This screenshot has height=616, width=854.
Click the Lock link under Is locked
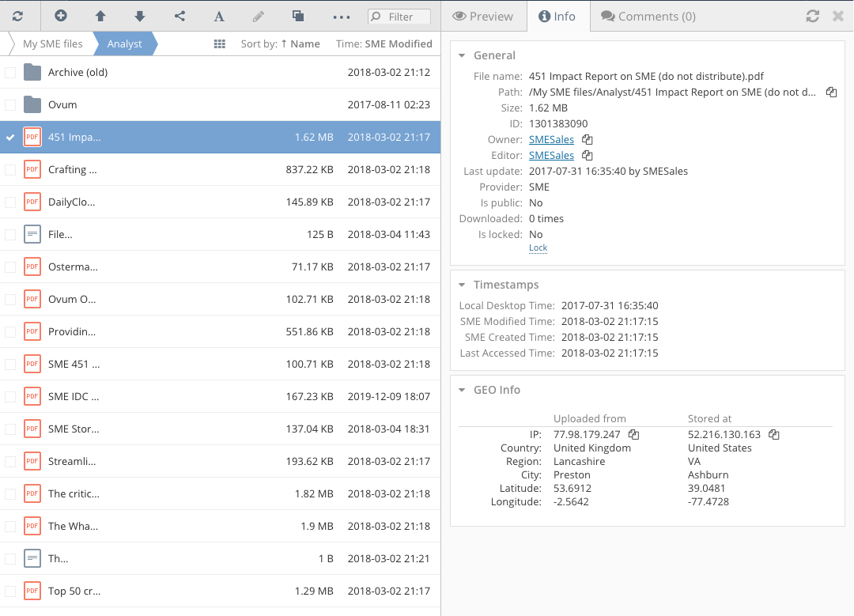tap(538, 248)
